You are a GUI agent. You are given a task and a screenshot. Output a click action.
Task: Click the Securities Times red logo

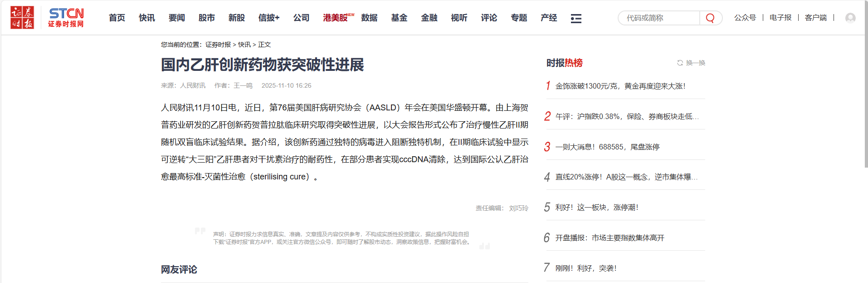click(x=22, y=18)
